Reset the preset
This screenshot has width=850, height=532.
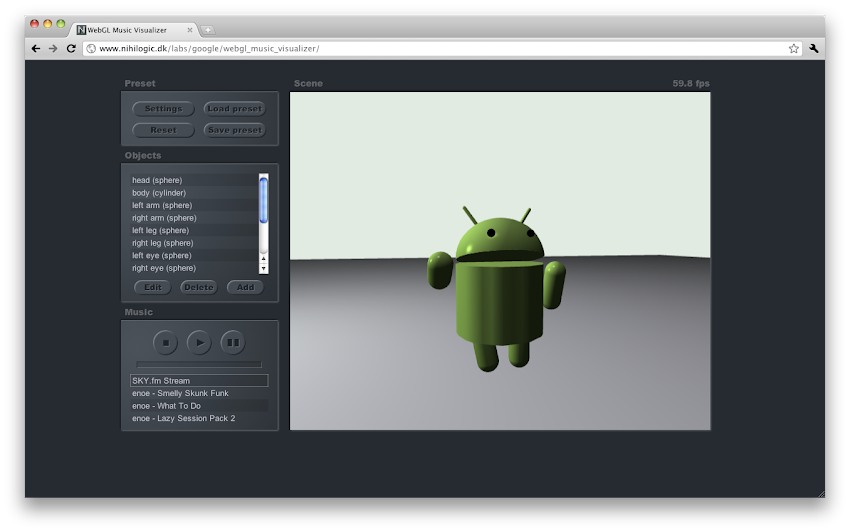(x=163, y=130)
